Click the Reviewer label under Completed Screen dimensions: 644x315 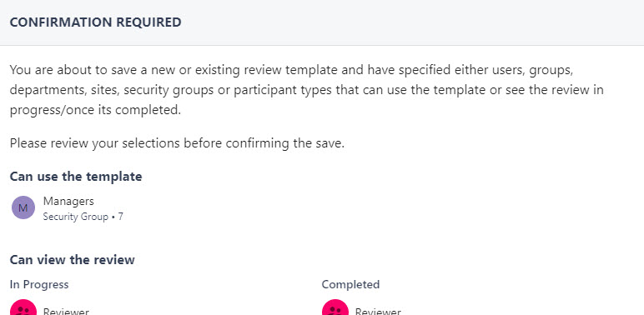(x=378, y=312)
